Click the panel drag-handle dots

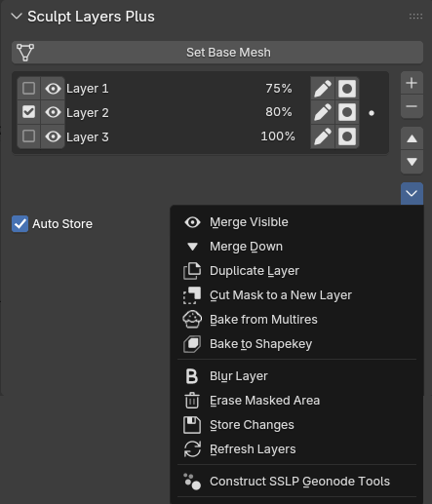pyautogui.click(x=415, y=17)
